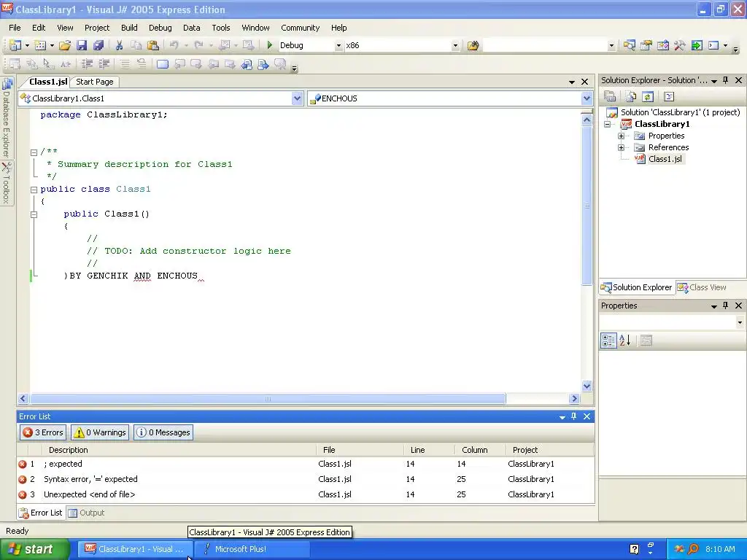Open the Build menu
Viewport: 747px width, 560px height.
(129, 28)
